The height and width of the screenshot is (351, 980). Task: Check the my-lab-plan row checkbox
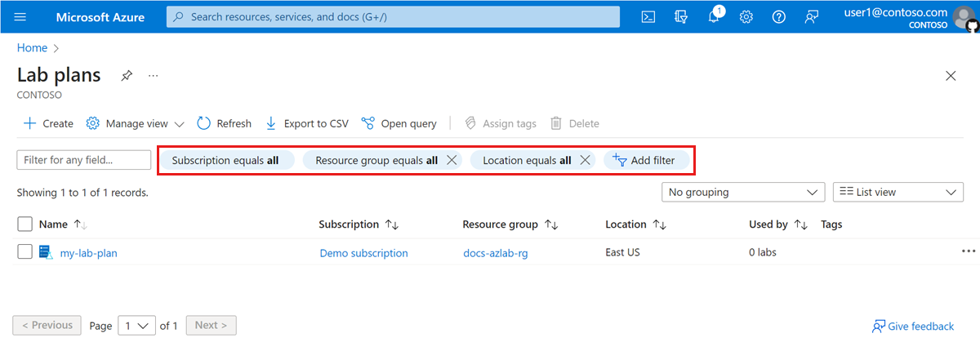click(24, 252)
